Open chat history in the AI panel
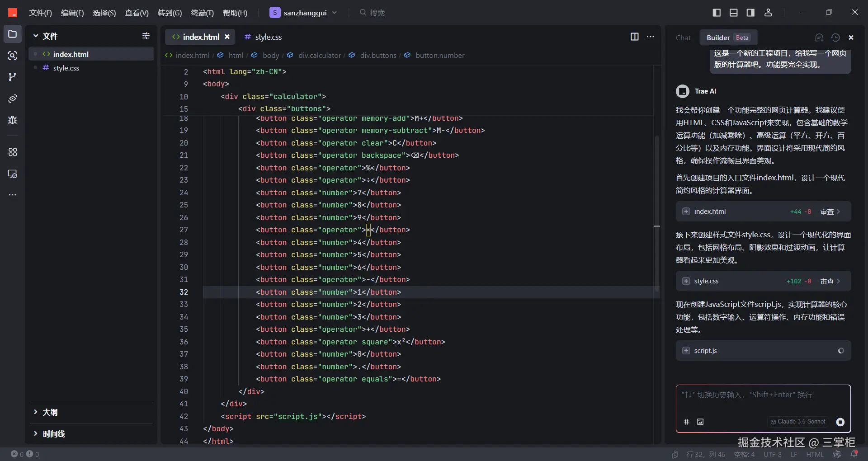Viewport: 868px width, 461px height. click(x=835, y=38)
